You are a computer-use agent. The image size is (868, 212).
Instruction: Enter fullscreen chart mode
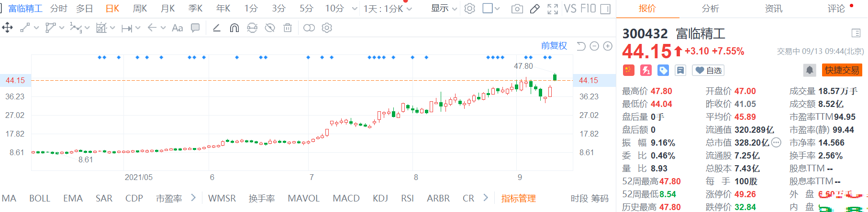[x=553, y=9]
